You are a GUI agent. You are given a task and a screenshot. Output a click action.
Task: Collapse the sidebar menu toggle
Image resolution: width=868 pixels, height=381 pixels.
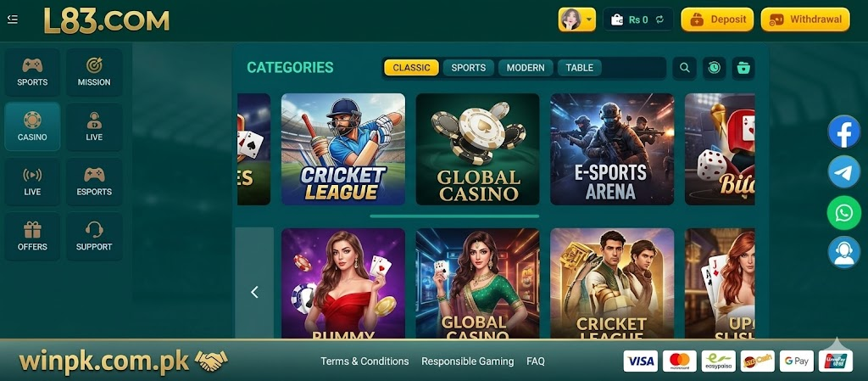coord(12,20)
